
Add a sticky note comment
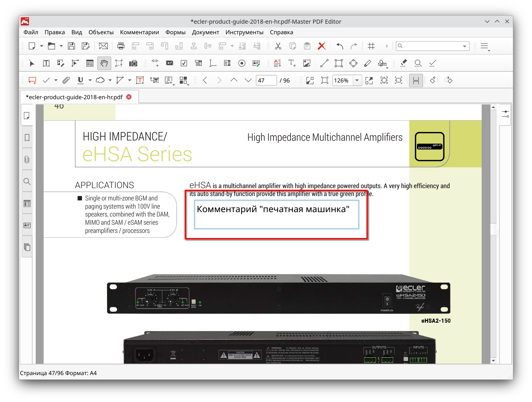click(32, 80)
